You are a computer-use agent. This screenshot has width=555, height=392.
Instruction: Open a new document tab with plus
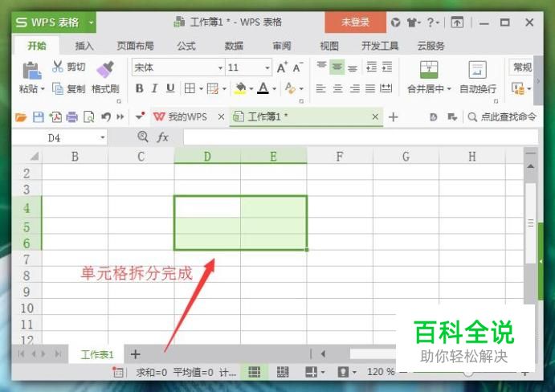coord(394,116)
